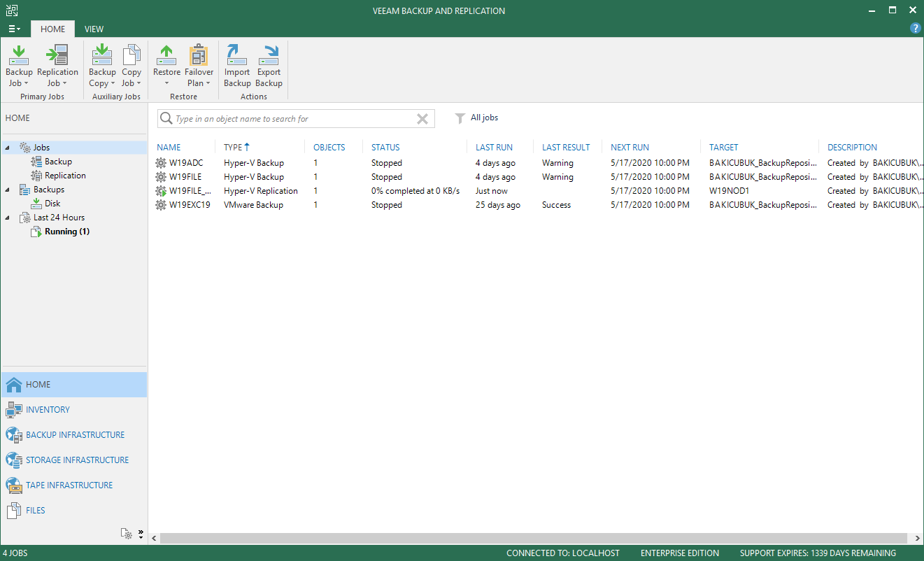Select Disk under Backups tree
Viewport: 924px width, 561px height.
tap(52, 204)
